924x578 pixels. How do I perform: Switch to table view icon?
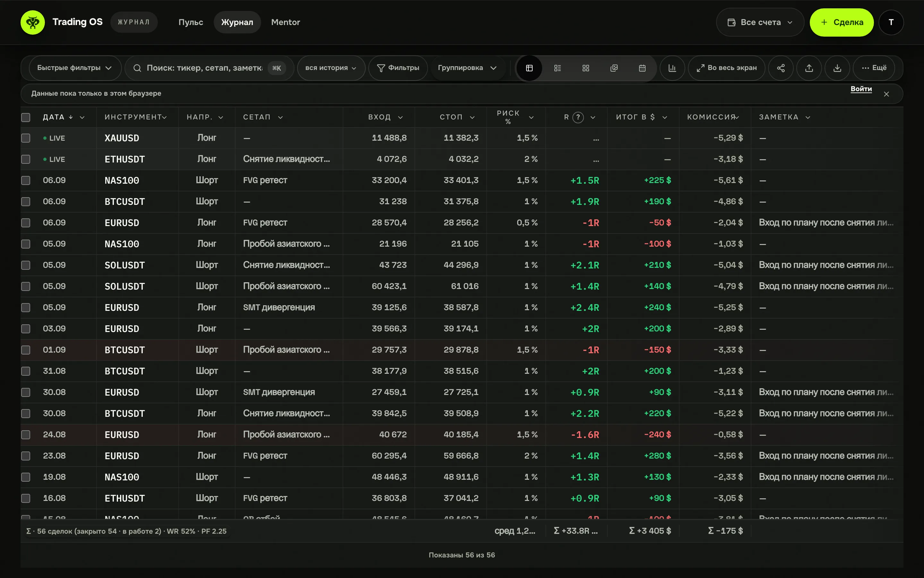coord(529,68)
